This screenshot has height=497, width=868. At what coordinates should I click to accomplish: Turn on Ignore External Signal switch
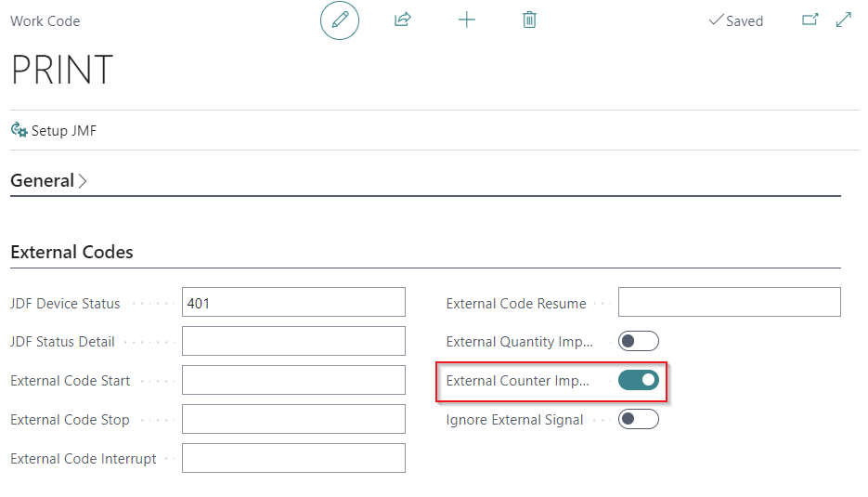point(639,419)
